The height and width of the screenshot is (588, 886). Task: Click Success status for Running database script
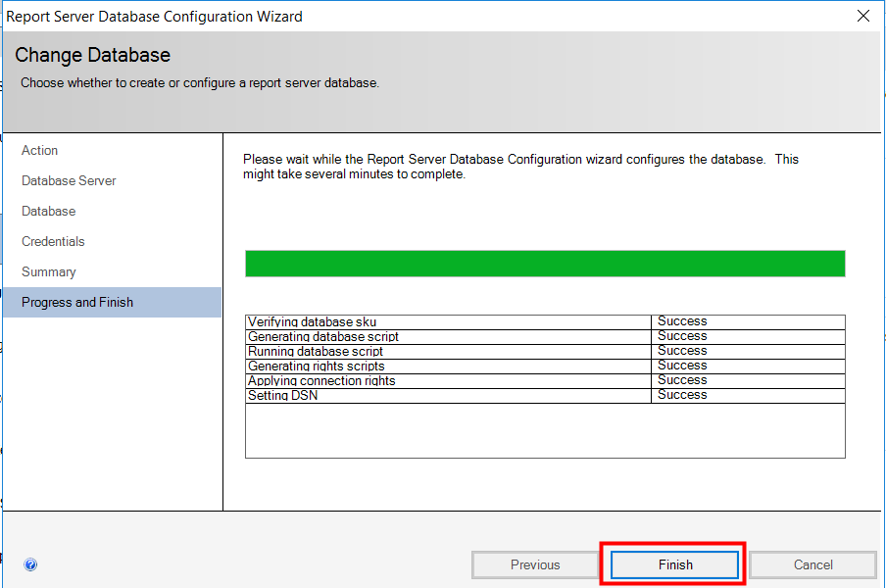tap(682, 350)
